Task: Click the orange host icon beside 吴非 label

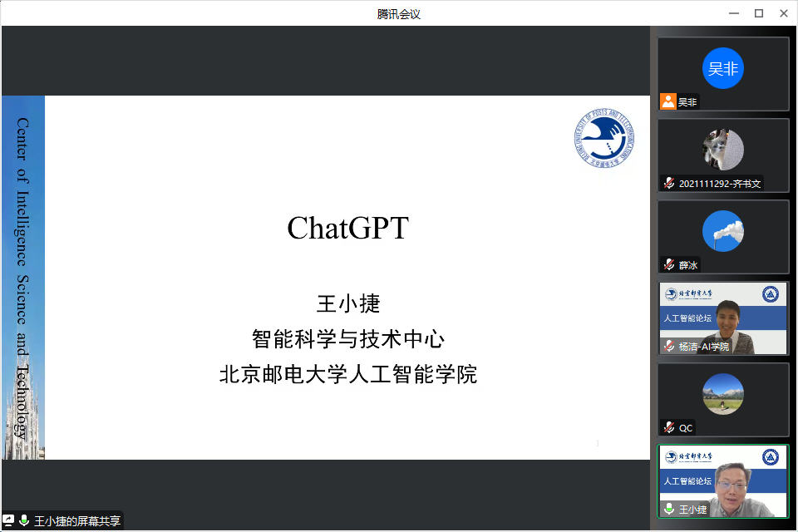Action: pyautogui.click(x=667, y=101)
